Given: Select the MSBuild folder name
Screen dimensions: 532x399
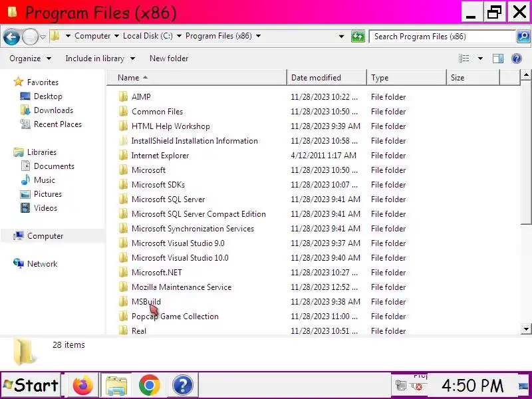Looking at the screenshot, I should click(146, 301).
